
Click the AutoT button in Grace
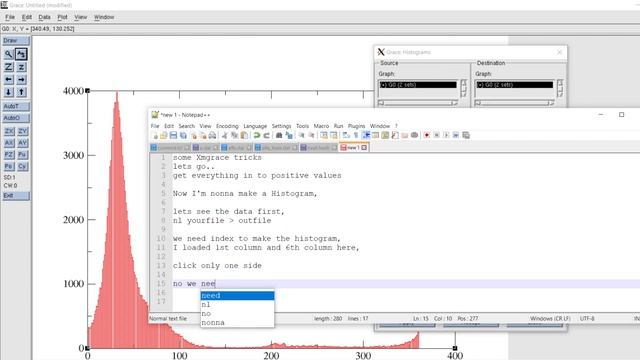point(16,107)
